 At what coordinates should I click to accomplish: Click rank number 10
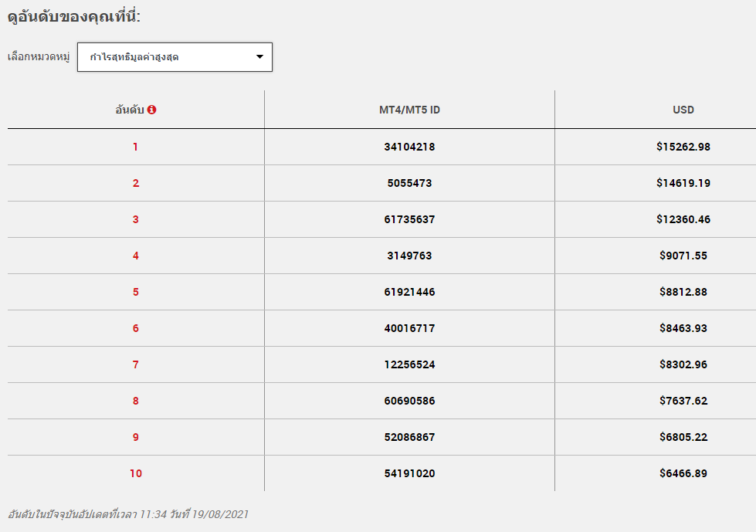pos(135,473)
